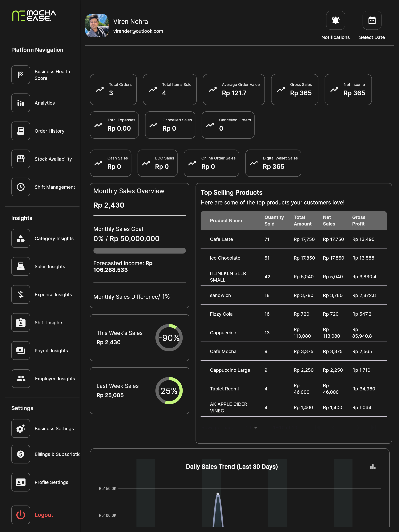
Task: Open the Notifications bell icon
Action: pos(335,20)
